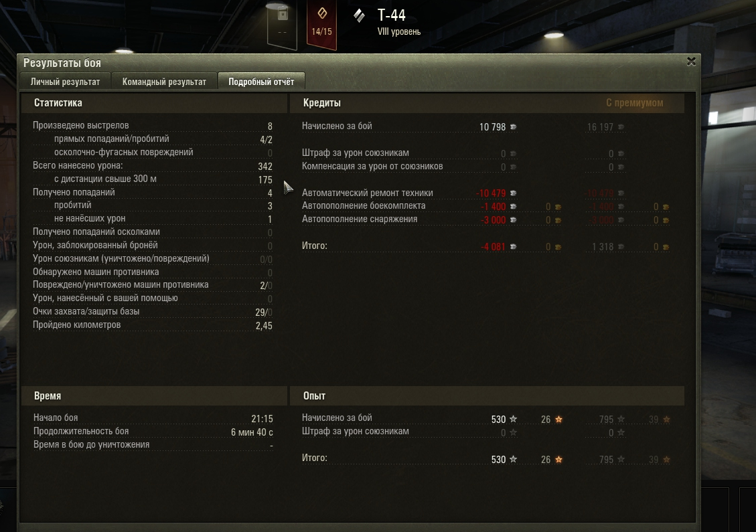Switch to Личный результат tab
756x532 pixels.
click(65, 82)
